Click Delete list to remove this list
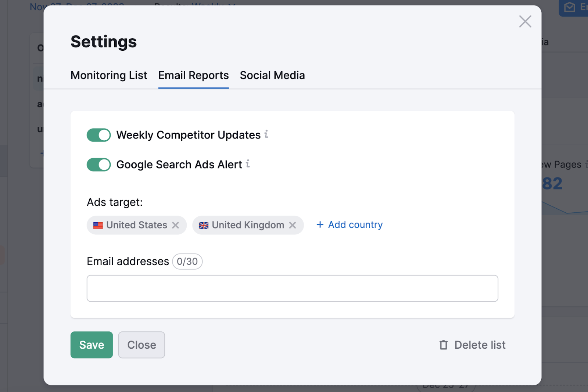 [480, 345]
